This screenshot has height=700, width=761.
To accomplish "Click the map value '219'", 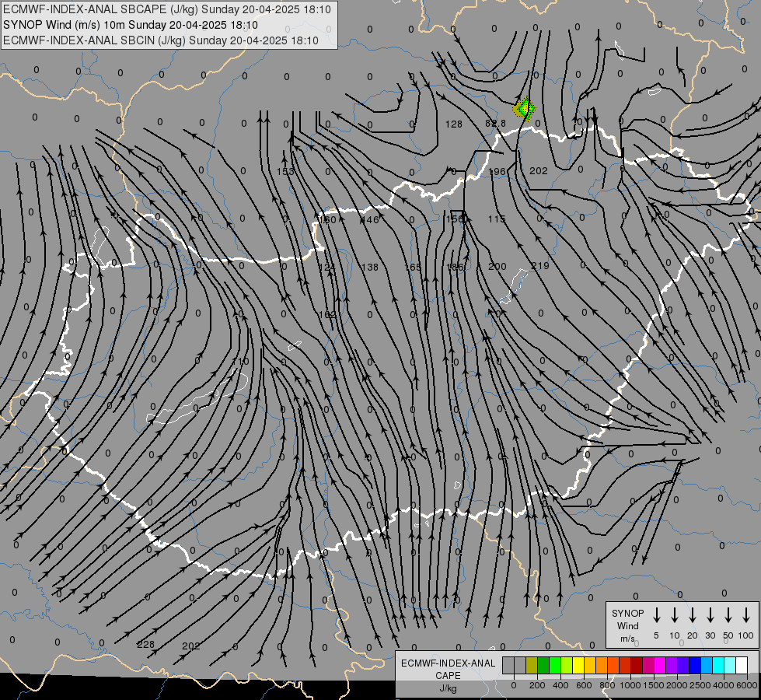I will click(x=539, y=266).
